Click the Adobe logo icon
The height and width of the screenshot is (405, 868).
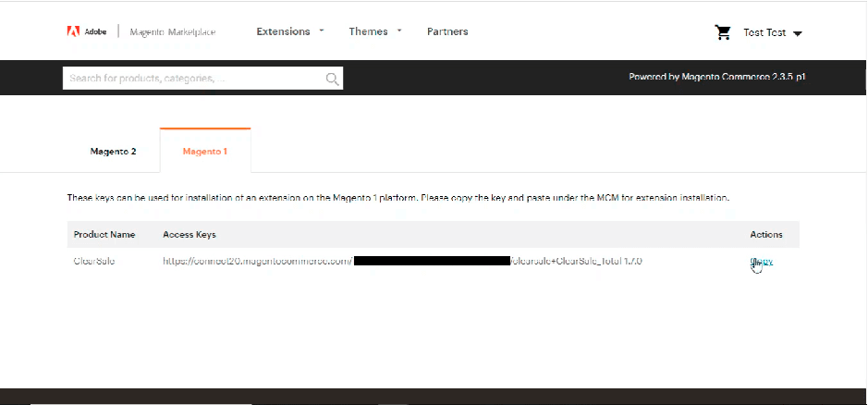click(72, 31)
